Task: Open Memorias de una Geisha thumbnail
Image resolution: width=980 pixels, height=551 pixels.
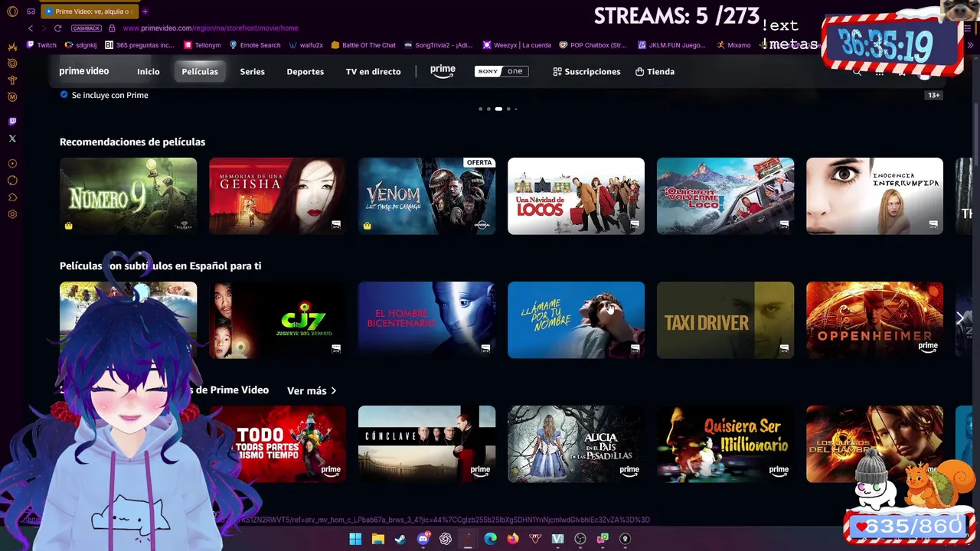Action: click(277, 196)
